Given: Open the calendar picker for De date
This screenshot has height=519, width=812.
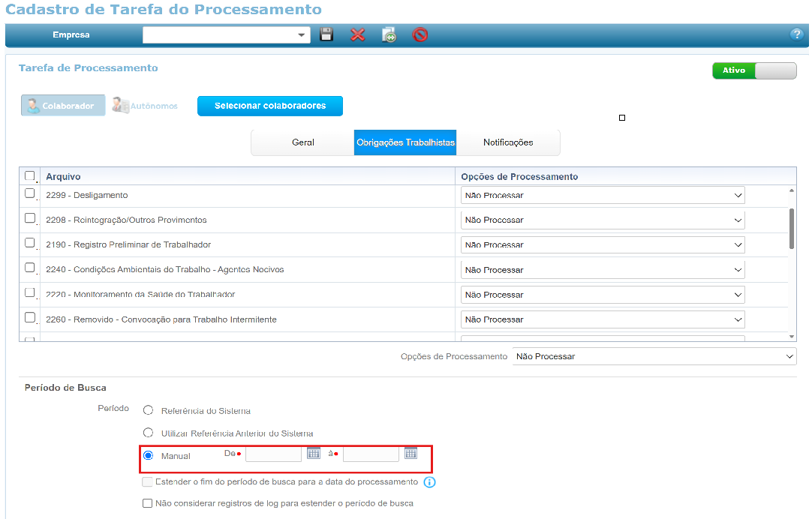Looking at the screenshot, I should pyautogui.click(x=313, y=453).
